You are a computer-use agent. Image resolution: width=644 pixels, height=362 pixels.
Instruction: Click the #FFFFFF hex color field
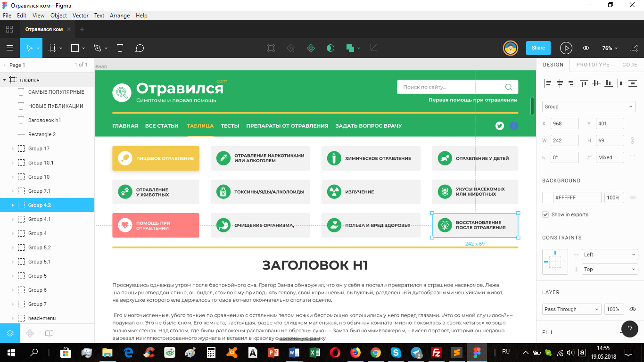click(578, 197)
